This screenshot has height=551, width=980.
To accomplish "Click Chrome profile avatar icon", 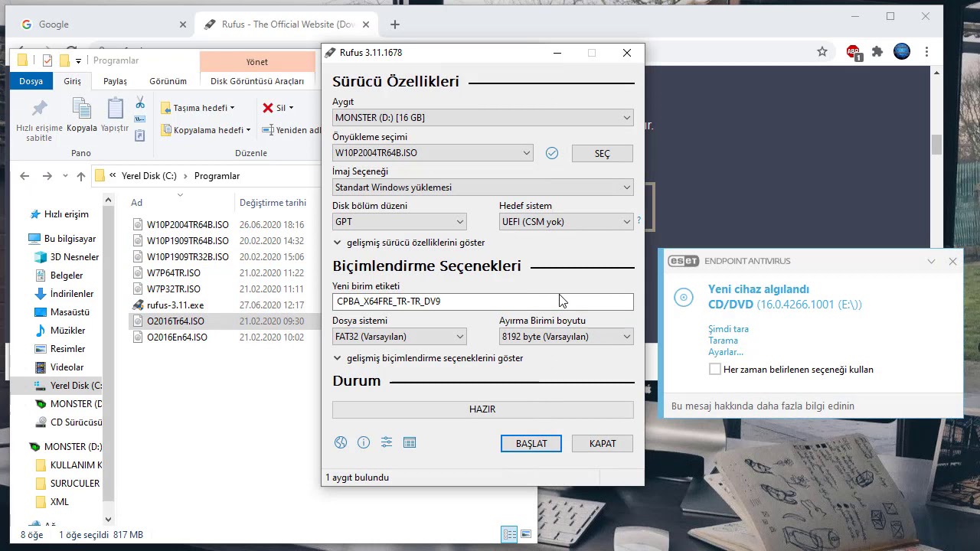I will click(902, 52).
